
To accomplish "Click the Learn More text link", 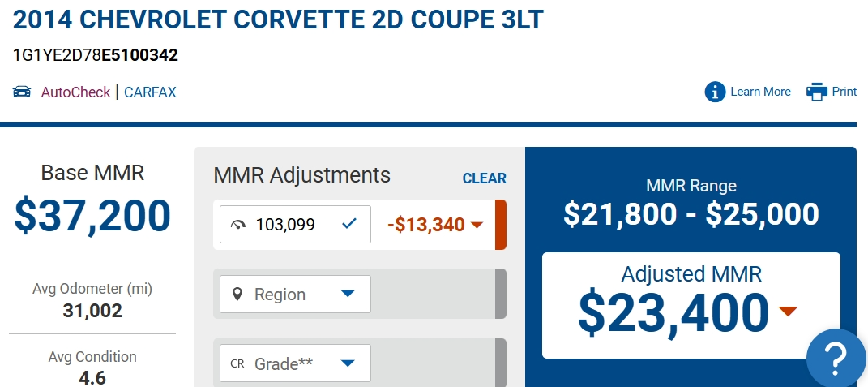I will [x=760, y=92].
